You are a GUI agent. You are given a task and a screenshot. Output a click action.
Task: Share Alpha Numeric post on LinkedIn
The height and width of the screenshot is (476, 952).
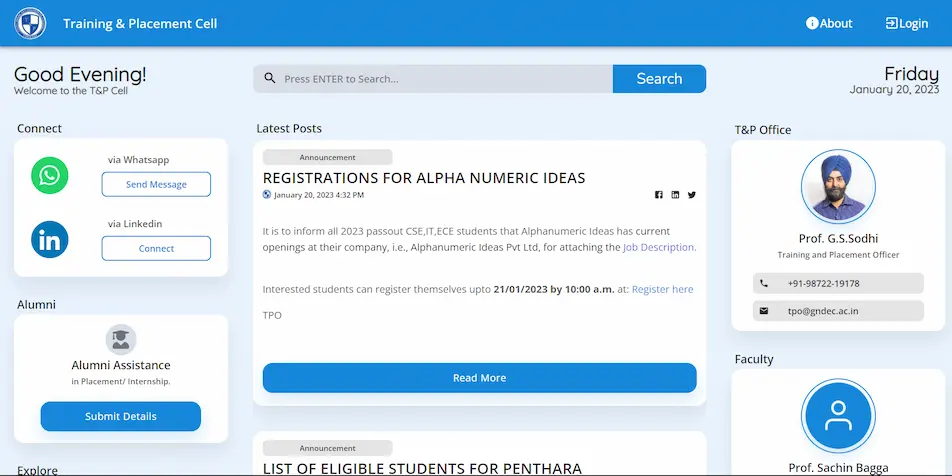point(675,195)
